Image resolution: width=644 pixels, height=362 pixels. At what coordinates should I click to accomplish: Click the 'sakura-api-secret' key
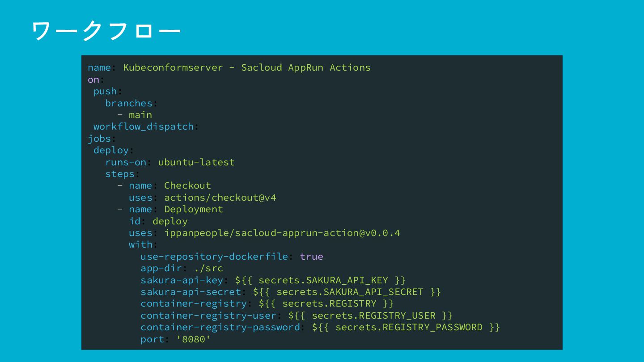[x=191, y=292]
